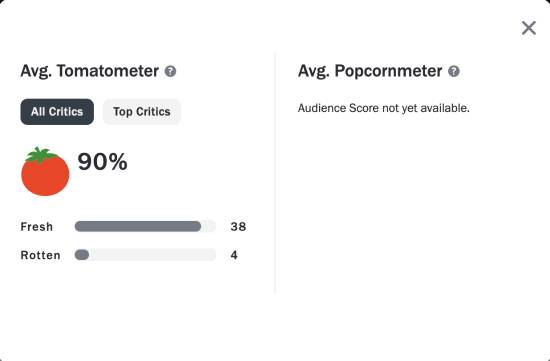Click the Fresh reviews progress bar

[145, 226]
